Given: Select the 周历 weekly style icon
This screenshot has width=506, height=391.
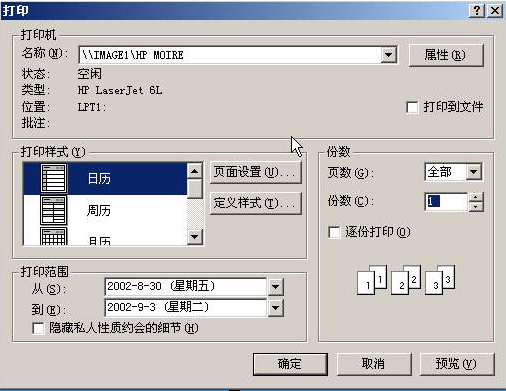Looking at the screenshot, I should (53, 210).
